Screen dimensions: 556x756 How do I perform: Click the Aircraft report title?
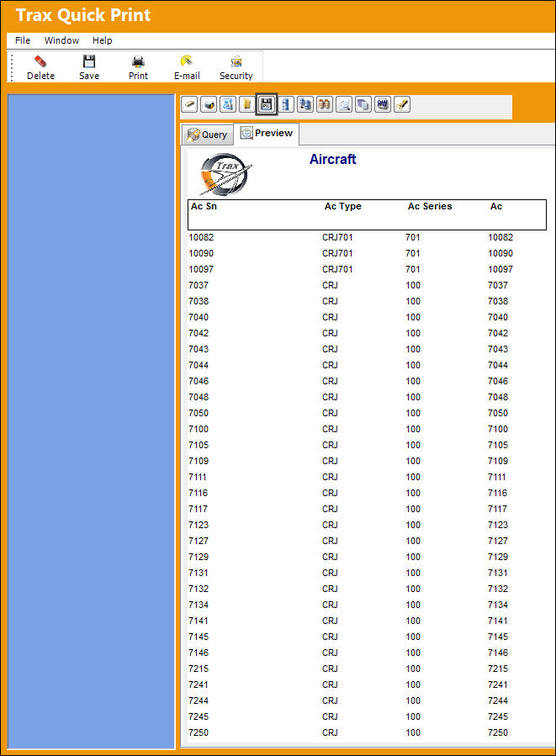tap(333, 159)
